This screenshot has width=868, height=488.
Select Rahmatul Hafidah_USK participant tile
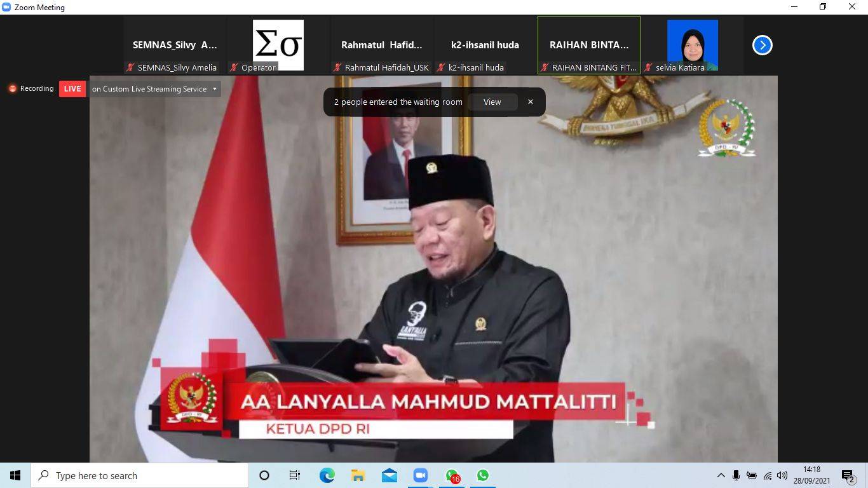click(x=381, y=45)
